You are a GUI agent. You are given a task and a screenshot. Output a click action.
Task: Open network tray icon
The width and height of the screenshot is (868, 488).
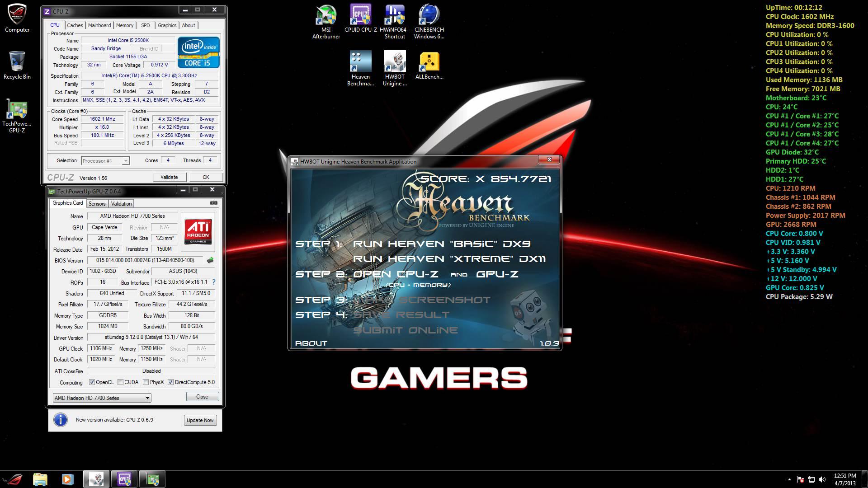click(x=811, y=479)
